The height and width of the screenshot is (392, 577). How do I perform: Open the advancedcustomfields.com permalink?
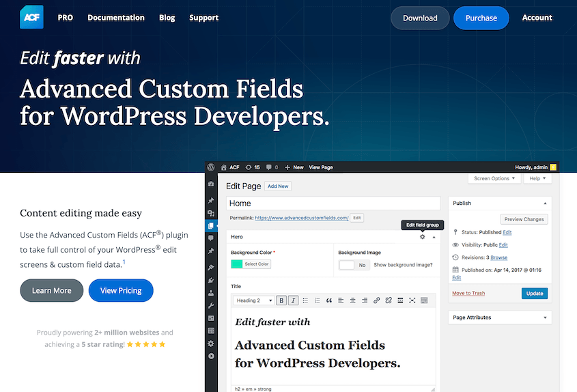pyautogui.click(x=302, y=218)
